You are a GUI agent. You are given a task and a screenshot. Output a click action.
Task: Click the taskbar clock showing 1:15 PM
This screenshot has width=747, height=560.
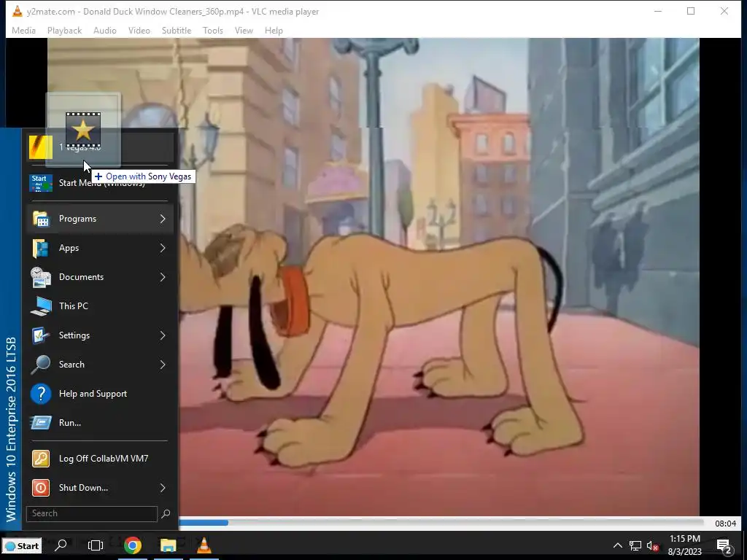(684, 545)
